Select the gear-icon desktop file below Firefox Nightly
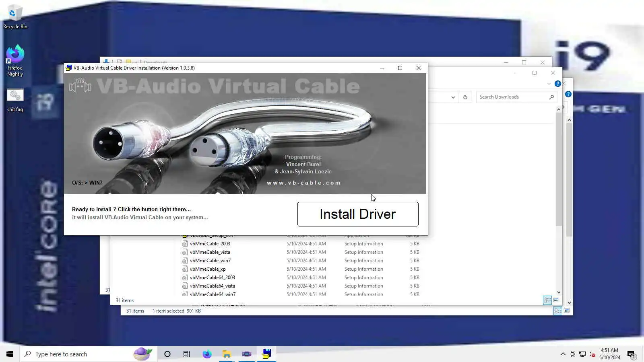 point(15,101)
